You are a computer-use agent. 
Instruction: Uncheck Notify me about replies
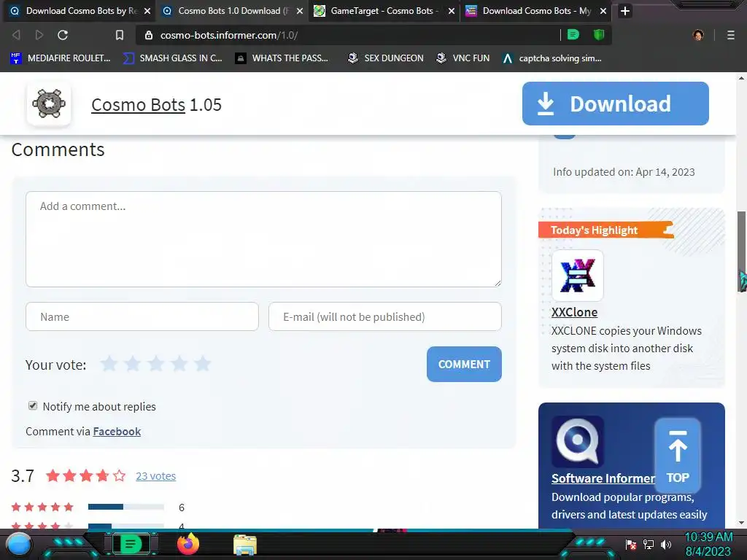pyautogui.click(x=32, y=405)
